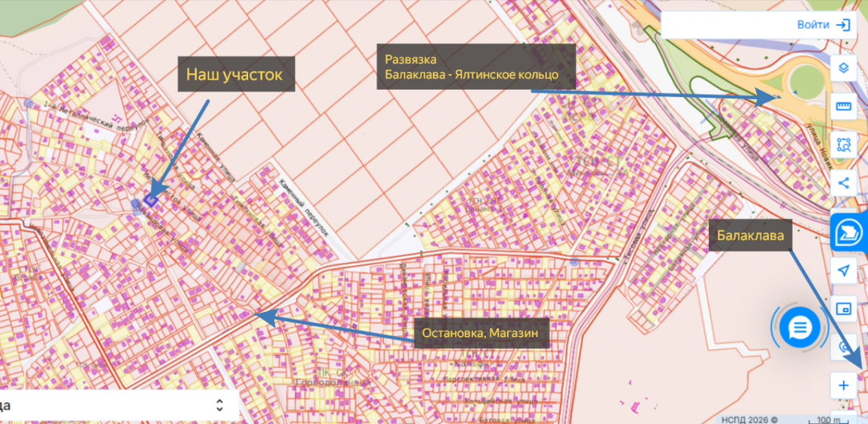
Task: Click the 100 m scale bar
Action: coord(829,420)
